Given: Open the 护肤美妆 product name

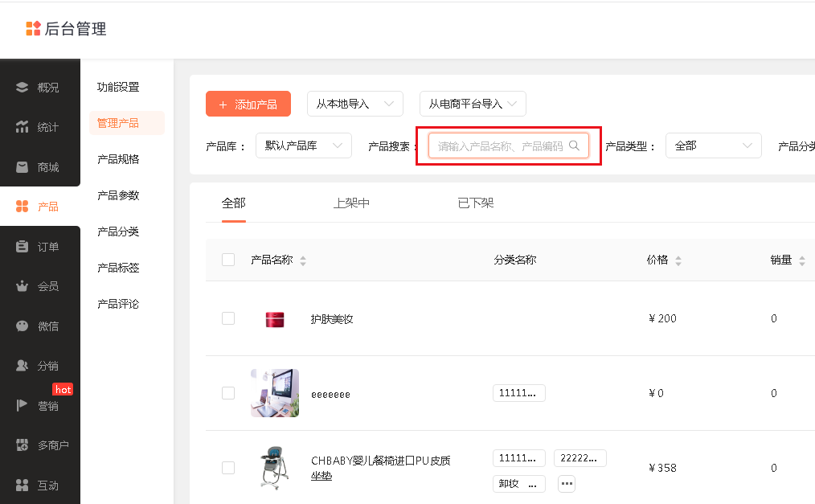Looking at the screenshot, I should [332, 319].
